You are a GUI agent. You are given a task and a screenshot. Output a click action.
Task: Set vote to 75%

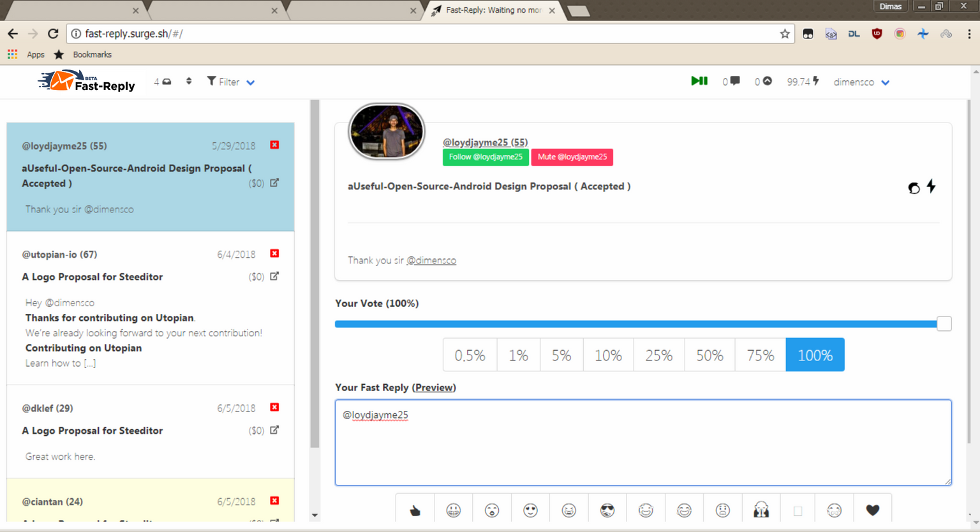[761, 355]
